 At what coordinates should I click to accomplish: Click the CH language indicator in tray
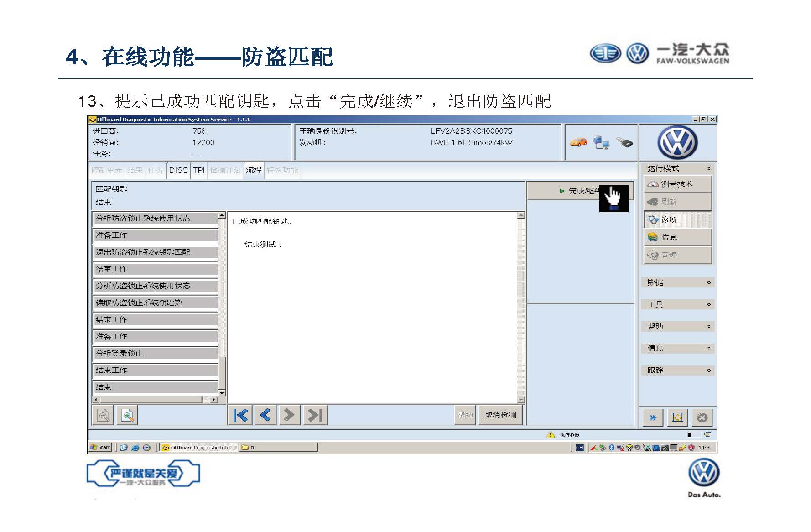point(579,448)
